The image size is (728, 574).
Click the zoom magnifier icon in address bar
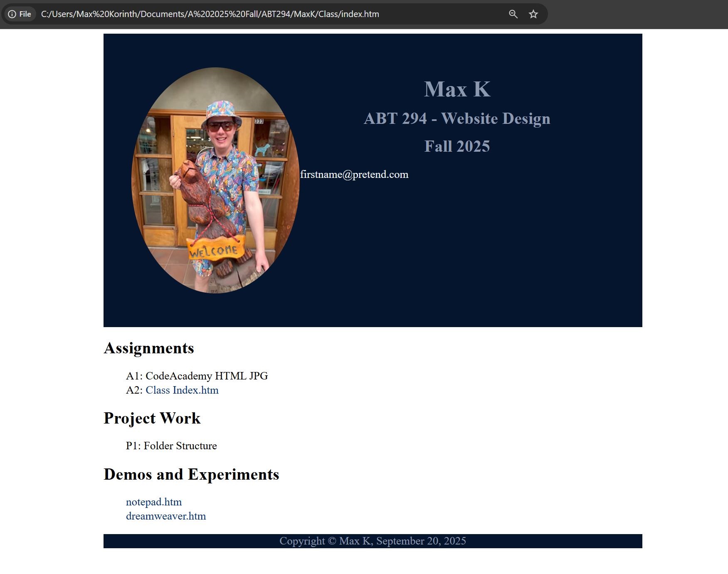click(x=513, y=14)
